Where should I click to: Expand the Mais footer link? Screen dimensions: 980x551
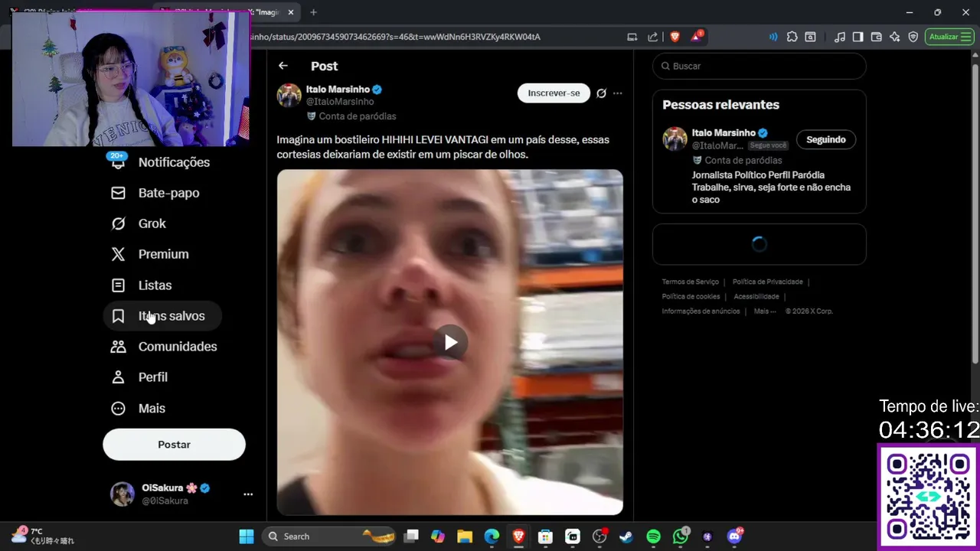[x=764, y=311]
